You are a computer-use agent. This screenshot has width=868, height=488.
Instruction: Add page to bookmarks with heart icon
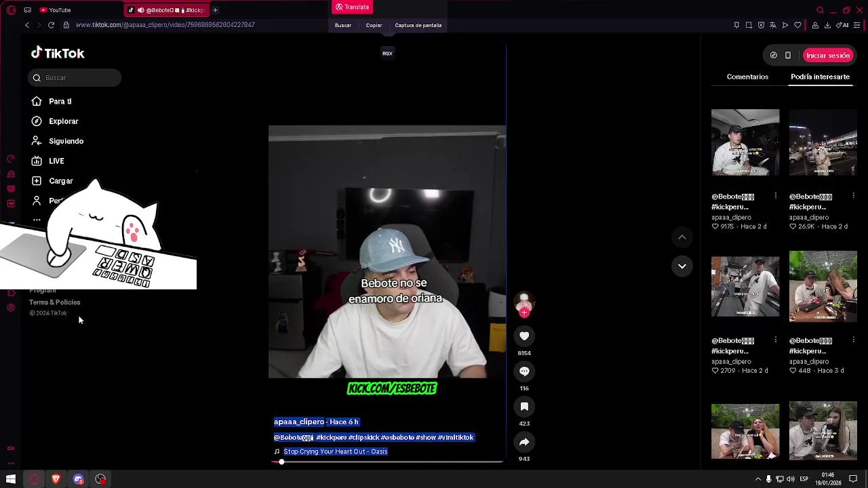798,25
